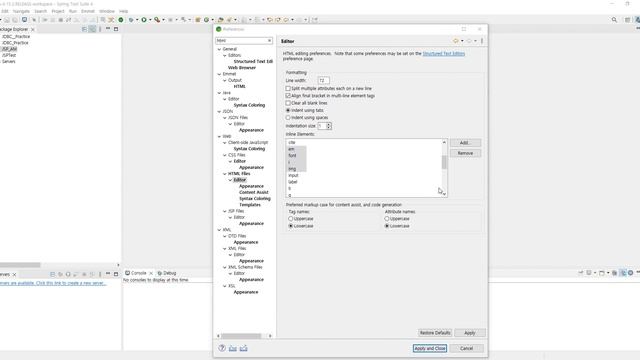Minimize the Package Explorer panel
Screen dimensions: 640x360
click(x=108, y=29)
